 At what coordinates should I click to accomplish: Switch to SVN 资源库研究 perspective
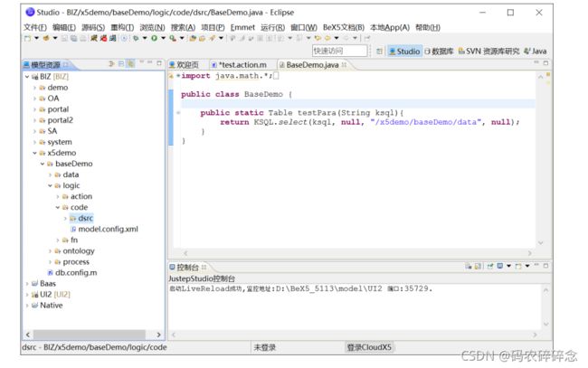[488, 52]
